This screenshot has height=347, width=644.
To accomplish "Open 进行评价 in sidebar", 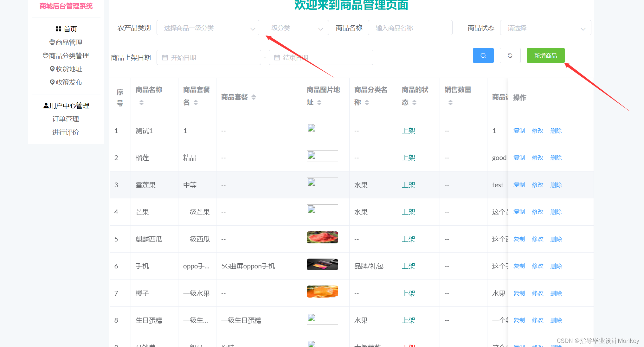I will 66,132.
